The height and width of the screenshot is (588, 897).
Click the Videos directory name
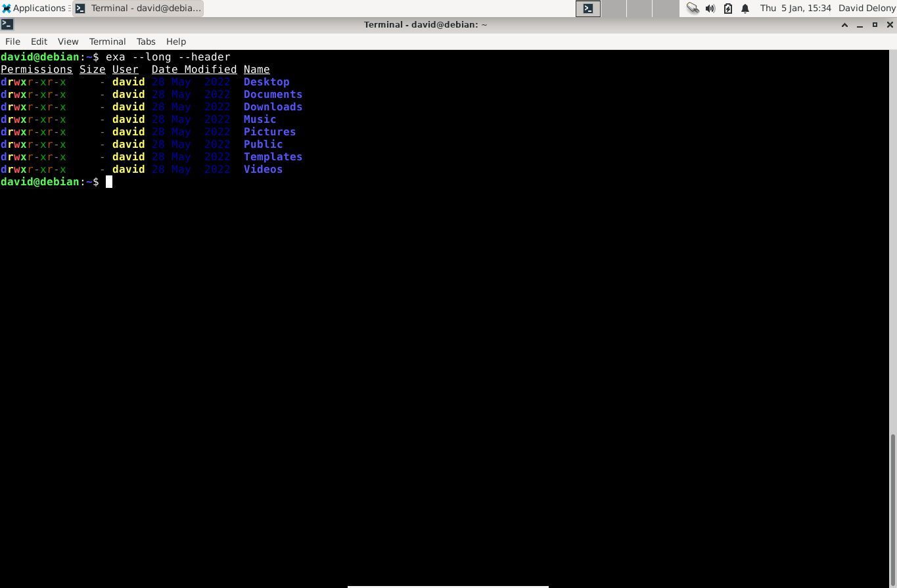pos(264,170)
